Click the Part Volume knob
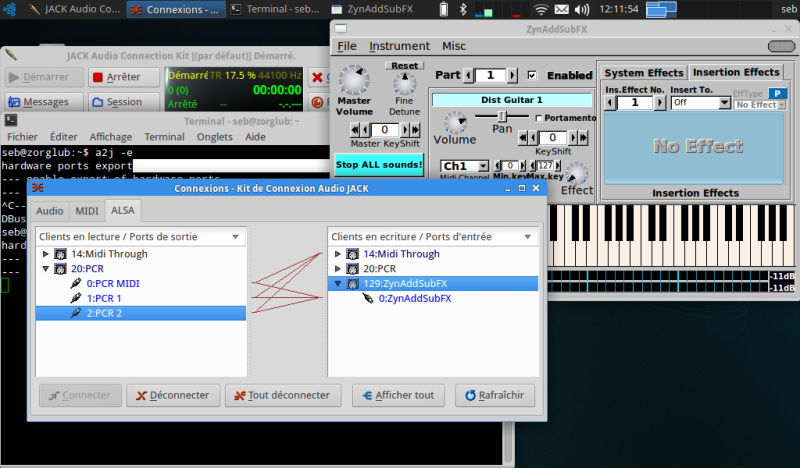 click(455, 122)
